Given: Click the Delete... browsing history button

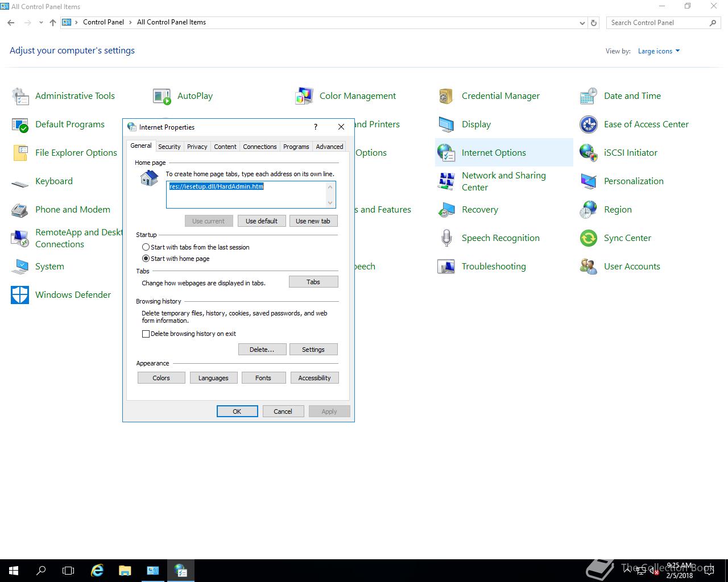Looking at the screenshot, I should [x=262, y=350].
